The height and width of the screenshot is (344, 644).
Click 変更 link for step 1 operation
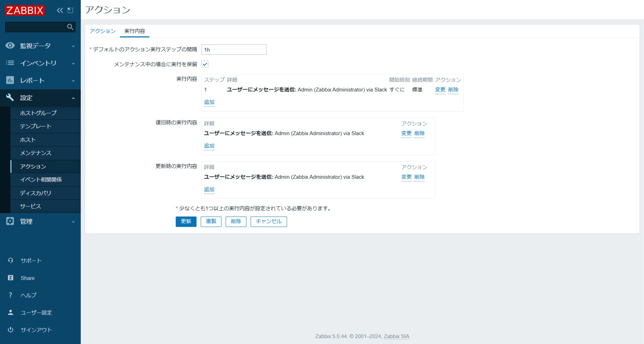(x=440, y=89)
